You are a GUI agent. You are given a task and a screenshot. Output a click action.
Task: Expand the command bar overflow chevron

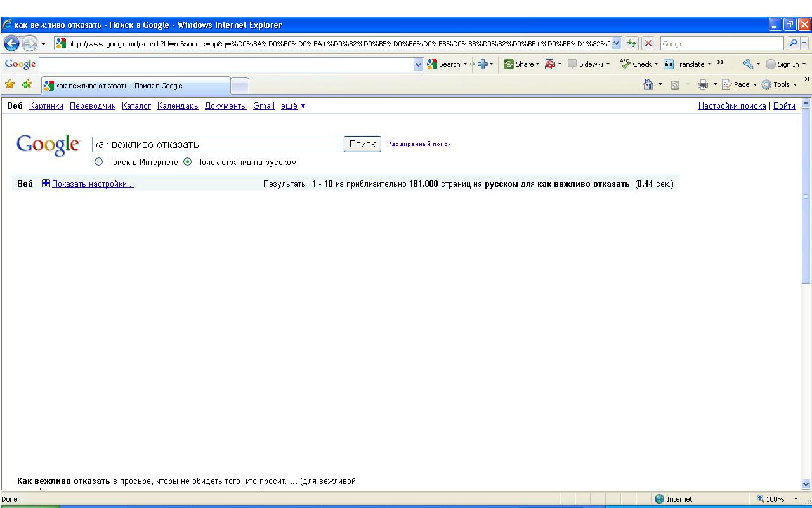point(807,79)
